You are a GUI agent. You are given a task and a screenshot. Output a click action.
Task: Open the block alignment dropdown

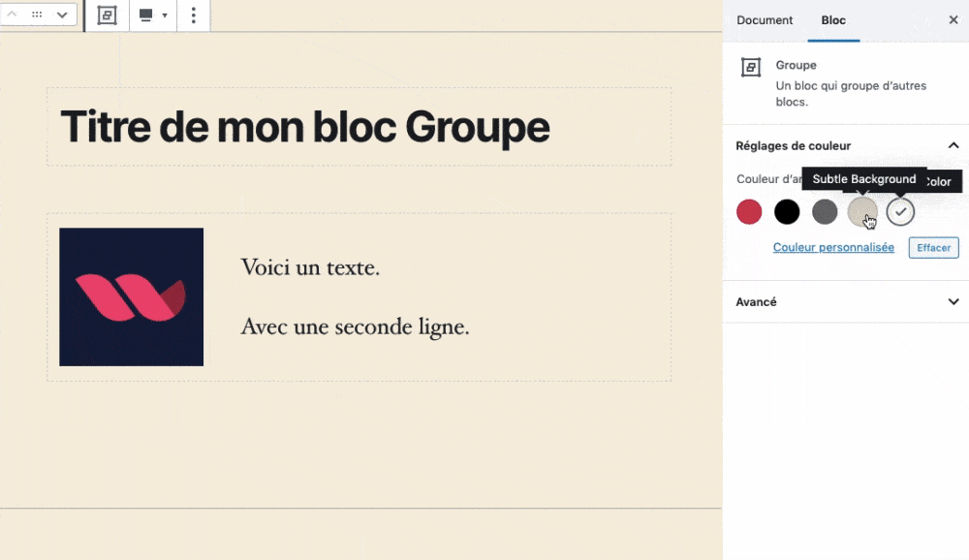click(x=153, y=16)
